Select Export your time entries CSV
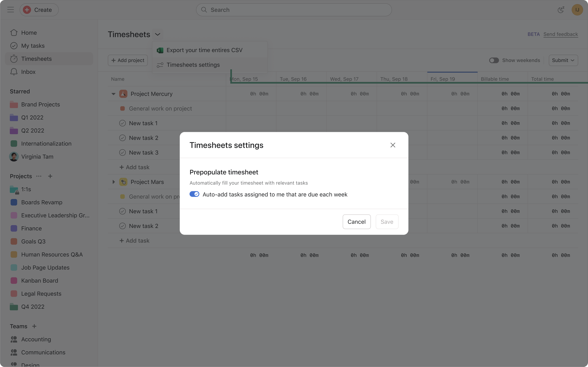588x367 pixels. pyautogui.click(x=204, y=50)
